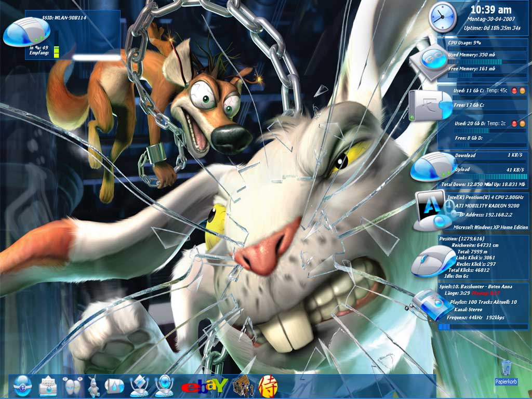Click the Uptime: 0d 18h 35m 34s text
532x399 pixels.
[x=493, y=28]
